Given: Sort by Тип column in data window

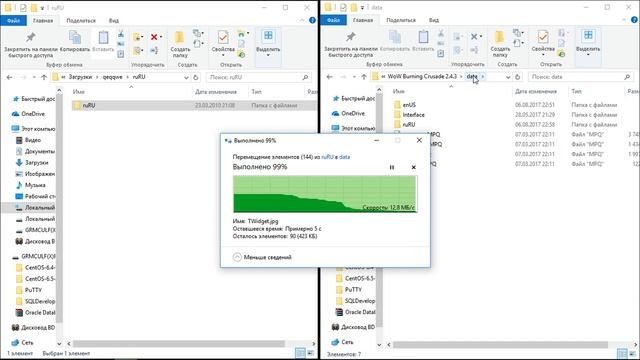Looking at the screenshot, I should pos(576,91).
